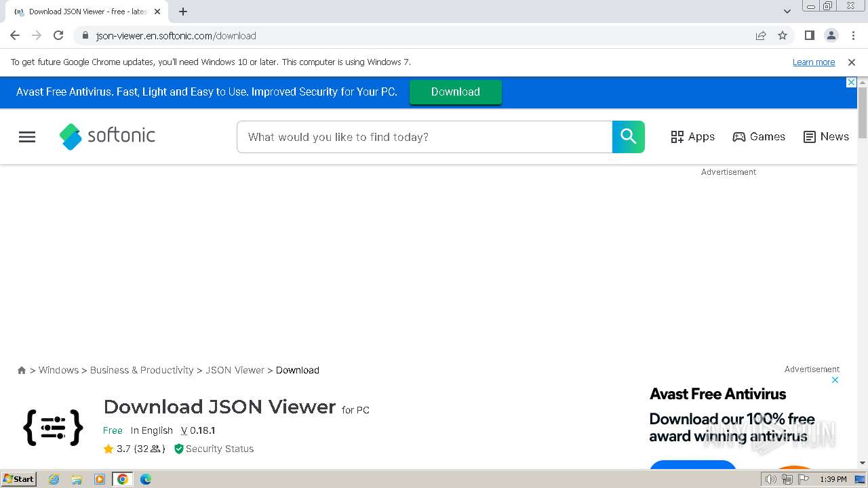Dismiss the Chrome update notification bar
Viewport: 868px width, 488px height.
click(x=852, y=62)
